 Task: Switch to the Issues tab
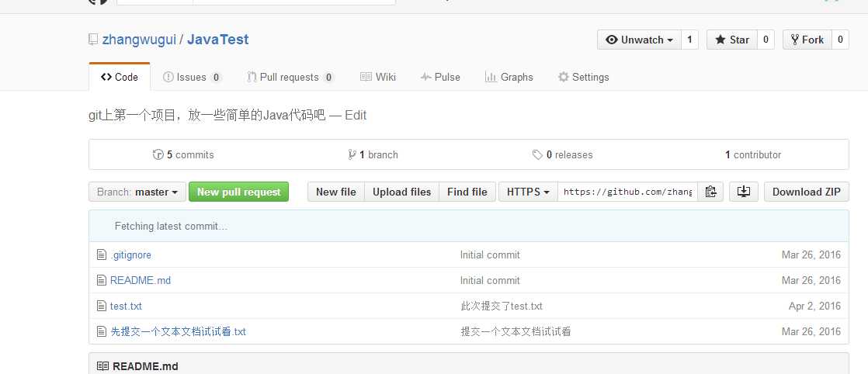point(192,77)
